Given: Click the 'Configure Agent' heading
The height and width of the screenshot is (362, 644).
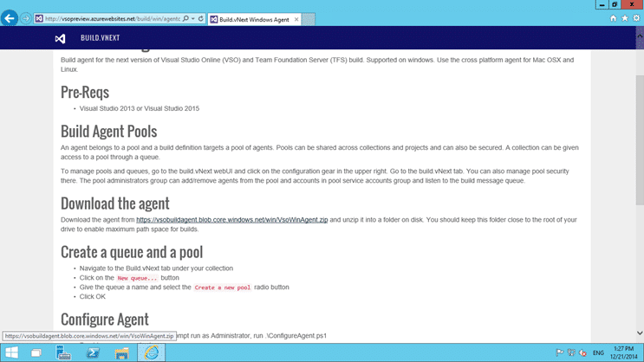Looking at the screenshot, I should point(105,320).
